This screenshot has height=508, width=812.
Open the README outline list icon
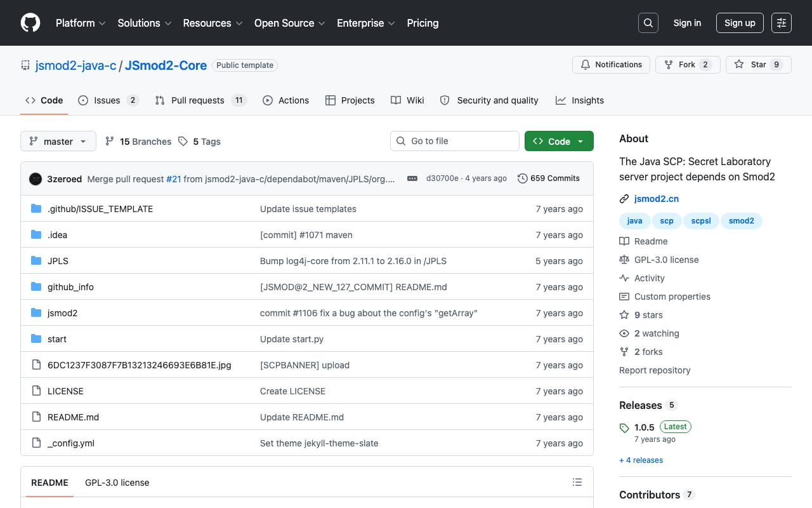[577, 483]
